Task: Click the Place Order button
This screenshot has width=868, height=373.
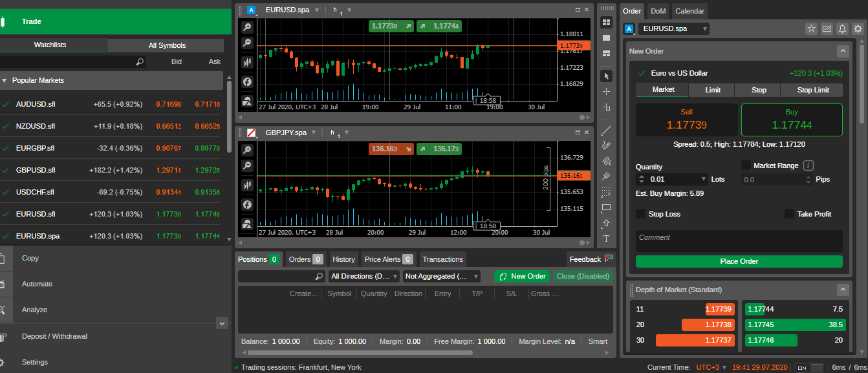Action: tap(739, 261)
